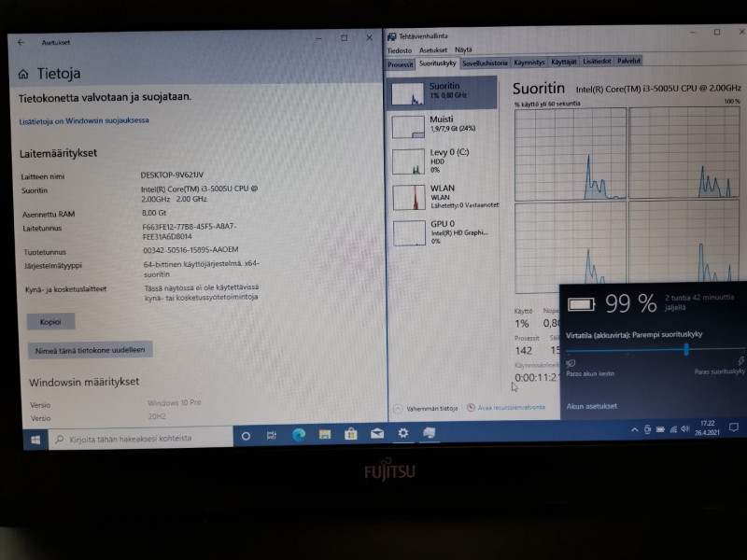Go back in Asetukset window
The width and height of the screenshot is (747, 560).
[21, 42]
